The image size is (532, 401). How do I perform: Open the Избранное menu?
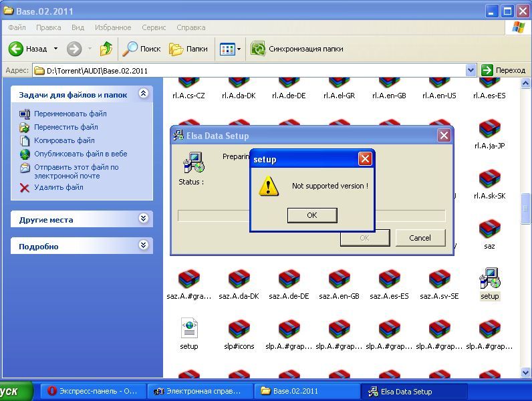(x=113, y=27)
